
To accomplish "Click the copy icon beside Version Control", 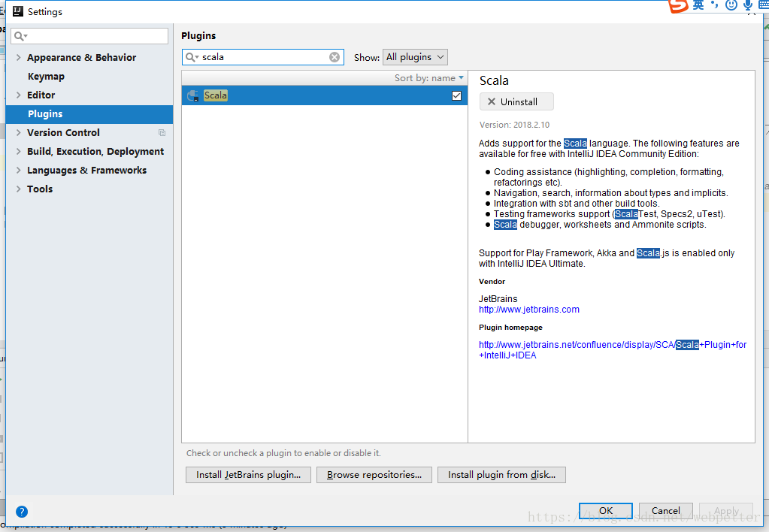I will (162, 133).
